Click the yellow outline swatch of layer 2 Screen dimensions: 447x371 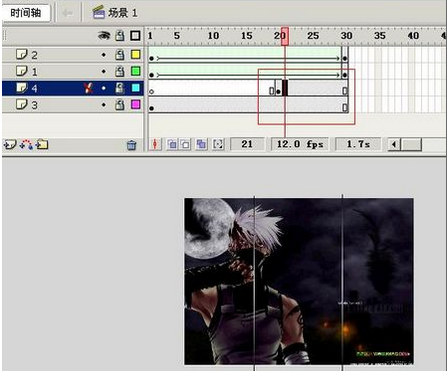point(135,54)
